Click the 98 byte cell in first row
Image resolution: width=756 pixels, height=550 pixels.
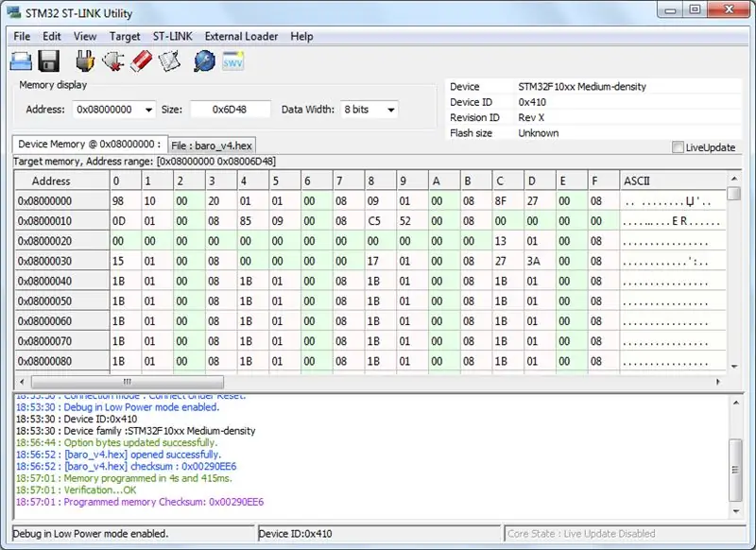click(126, 201)
